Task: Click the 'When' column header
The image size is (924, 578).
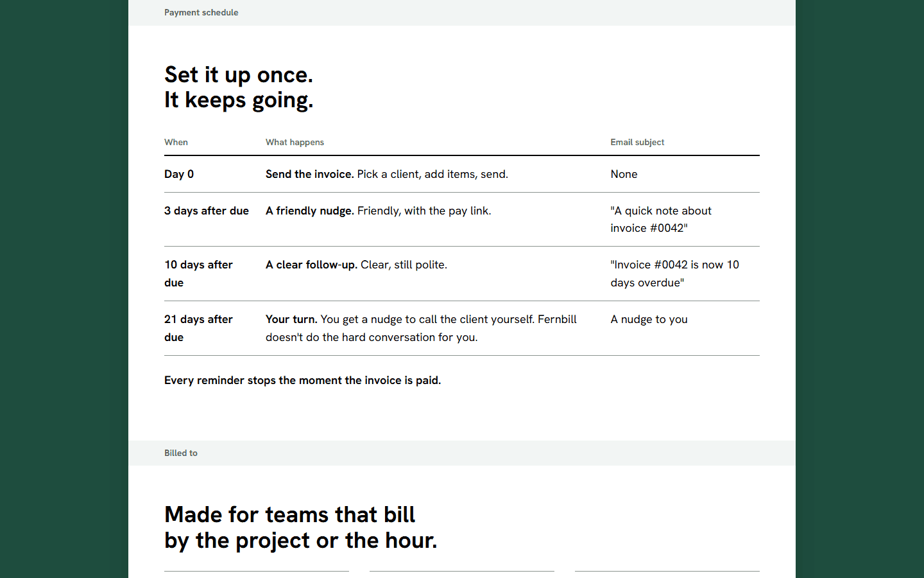Action: (176, 142)
